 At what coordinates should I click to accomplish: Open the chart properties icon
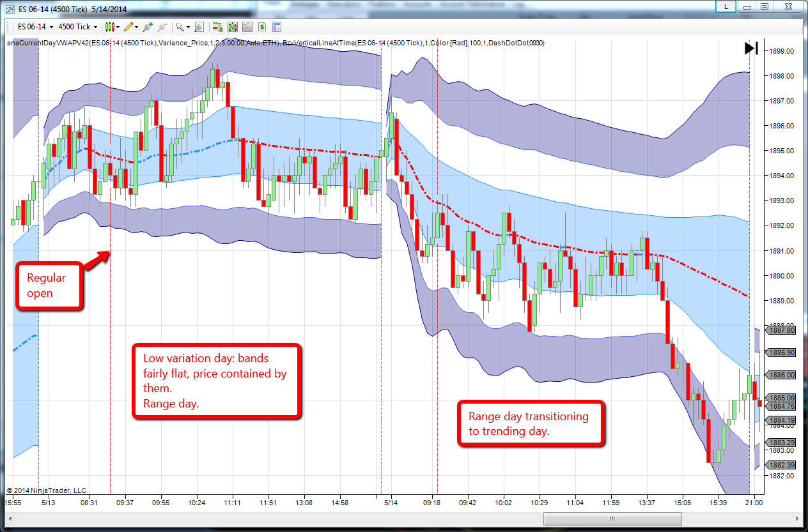tap(277, 27)
